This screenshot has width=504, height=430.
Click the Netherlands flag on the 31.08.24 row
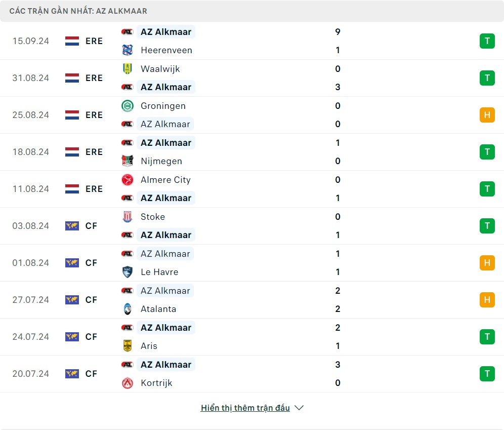point(72,78)
